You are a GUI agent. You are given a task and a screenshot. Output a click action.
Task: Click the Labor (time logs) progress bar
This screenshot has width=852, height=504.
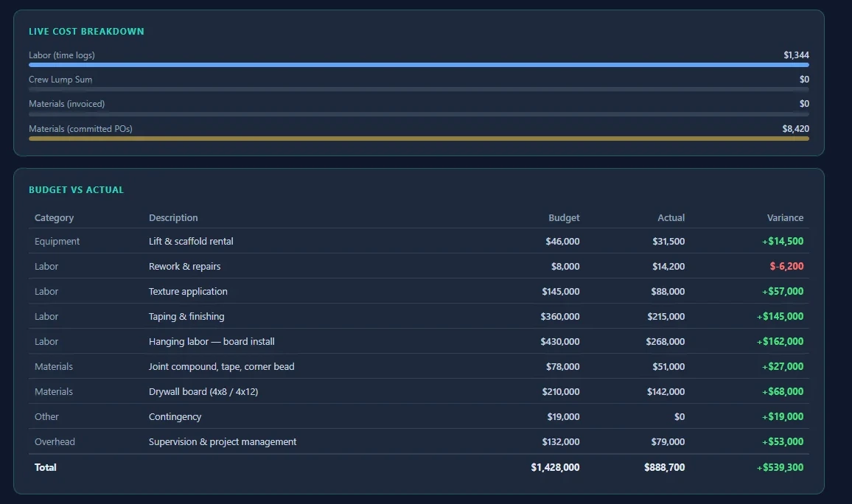coord(419,65)
